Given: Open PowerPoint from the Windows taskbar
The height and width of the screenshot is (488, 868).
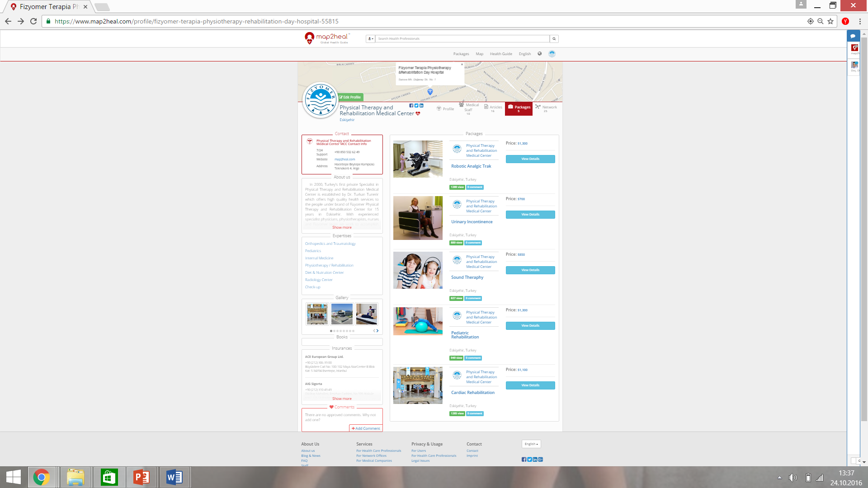Looking at the screenshot, I should click(142, 477).
